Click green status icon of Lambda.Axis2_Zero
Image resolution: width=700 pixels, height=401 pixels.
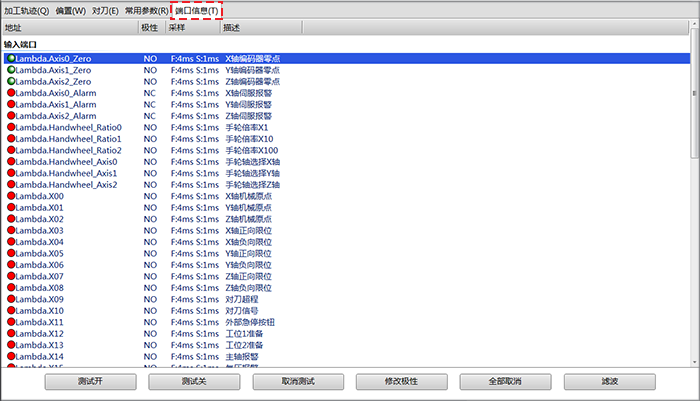point(11,81)
